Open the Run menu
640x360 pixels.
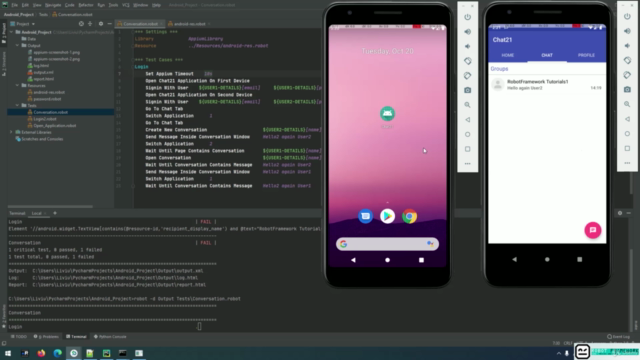point(101,5)
